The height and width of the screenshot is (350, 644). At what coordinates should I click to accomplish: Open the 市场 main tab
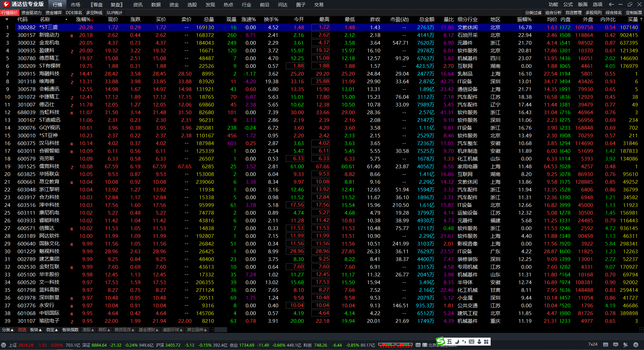(75, 5)
